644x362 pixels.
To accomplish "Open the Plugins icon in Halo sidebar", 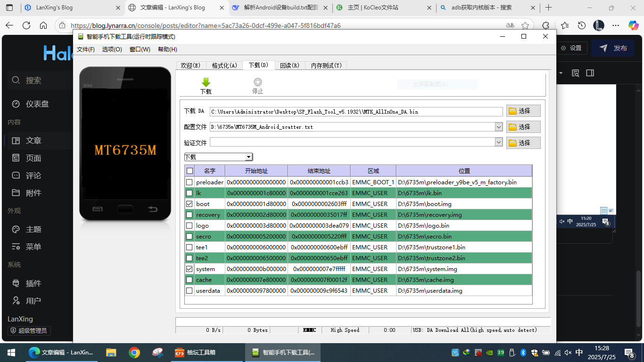I will coord(16,283).
